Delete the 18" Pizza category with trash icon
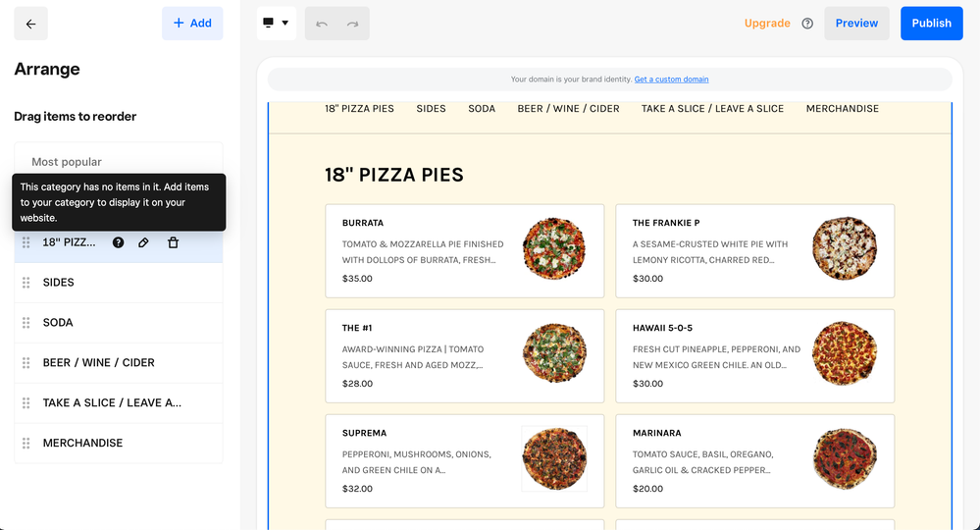Image resolution: width=980 pixels, height=530 pixels. [173, 242]
